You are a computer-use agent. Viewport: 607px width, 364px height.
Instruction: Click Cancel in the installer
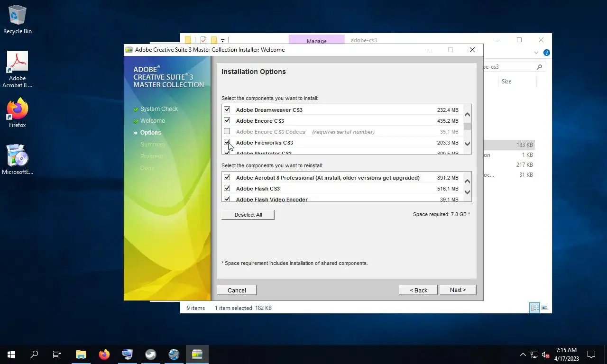tap(237, 290)
